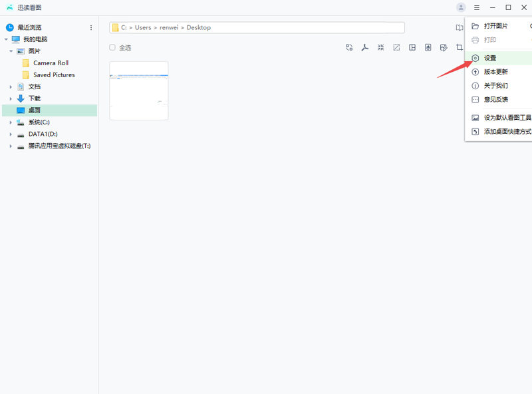Viewport: 532px width, 394px height.
Task: Open the hamburger main menu icon
Action: click(477, 7)
